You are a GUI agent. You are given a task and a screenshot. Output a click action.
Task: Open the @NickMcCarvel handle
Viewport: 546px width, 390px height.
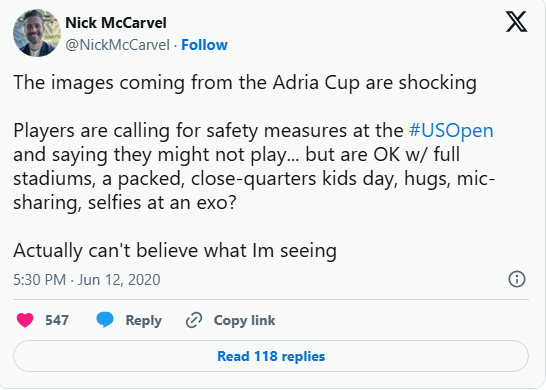[x=118, y=45]
